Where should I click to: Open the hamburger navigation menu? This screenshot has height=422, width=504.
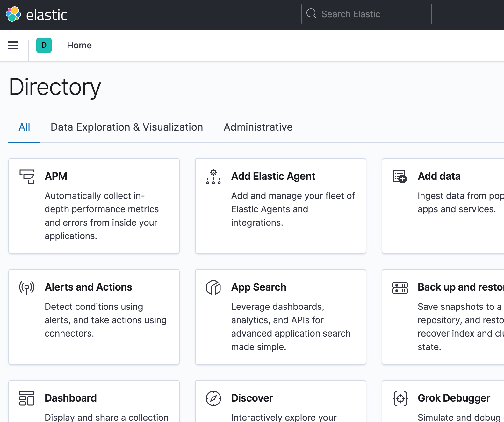point(13,45)
